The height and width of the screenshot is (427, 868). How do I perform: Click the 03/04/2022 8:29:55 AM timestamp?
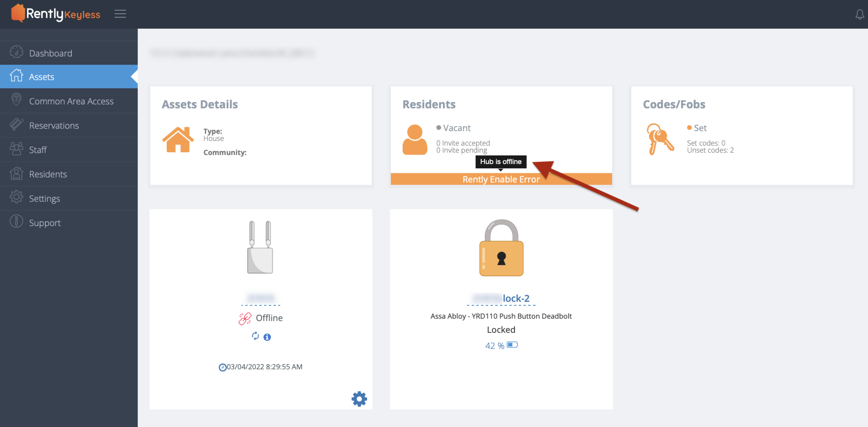(x=264, y=367)
